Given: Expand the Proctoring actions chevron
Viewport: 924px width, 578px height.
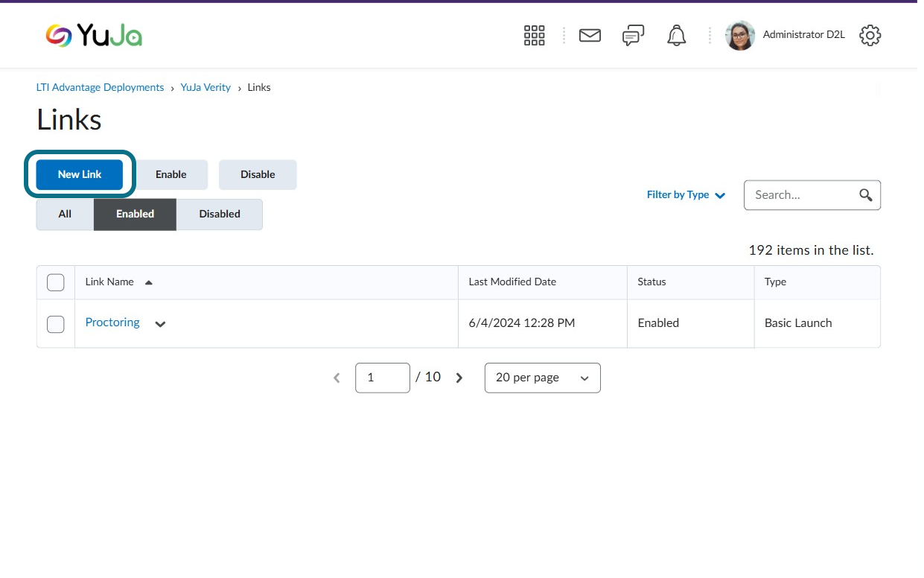Looking at the screenshot, I should pyautogui.click(x=160, y=324).
